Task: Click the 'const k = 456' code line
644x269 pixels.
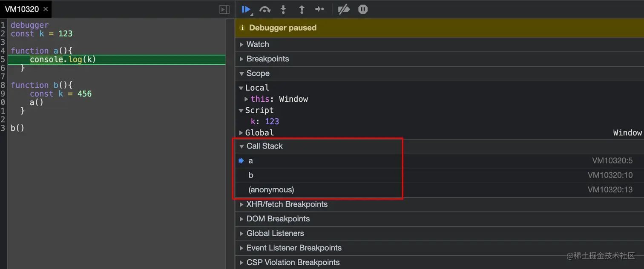Action: pos(60,94)
